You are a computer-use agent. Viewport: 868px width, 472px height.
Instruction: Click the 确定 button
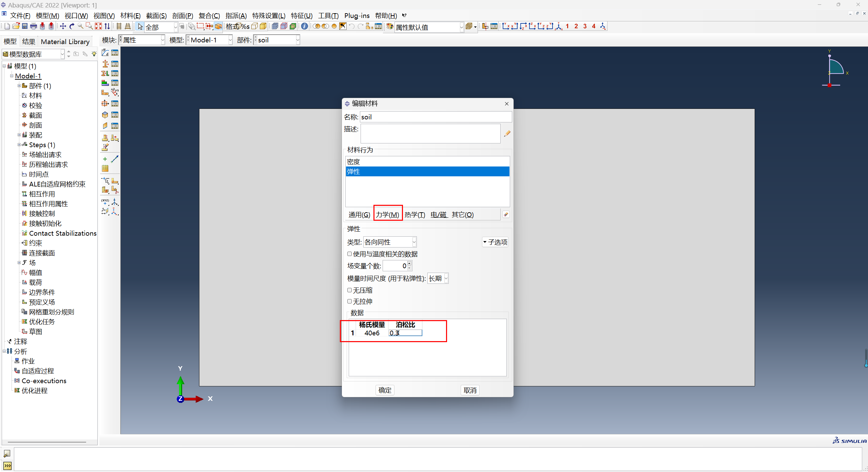point(385,390)
